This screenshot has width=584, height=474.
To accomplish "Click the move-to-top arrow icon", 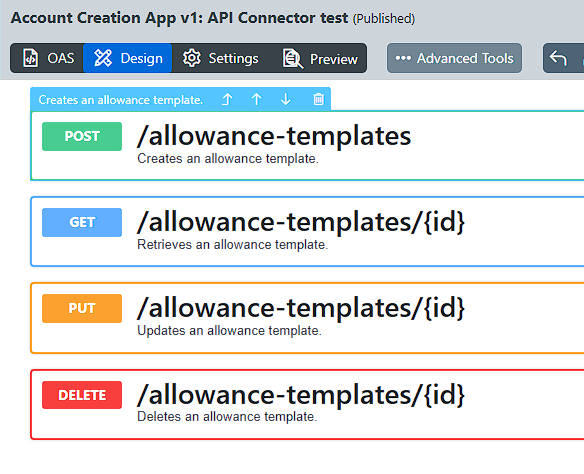I will [x=227, y=99].
